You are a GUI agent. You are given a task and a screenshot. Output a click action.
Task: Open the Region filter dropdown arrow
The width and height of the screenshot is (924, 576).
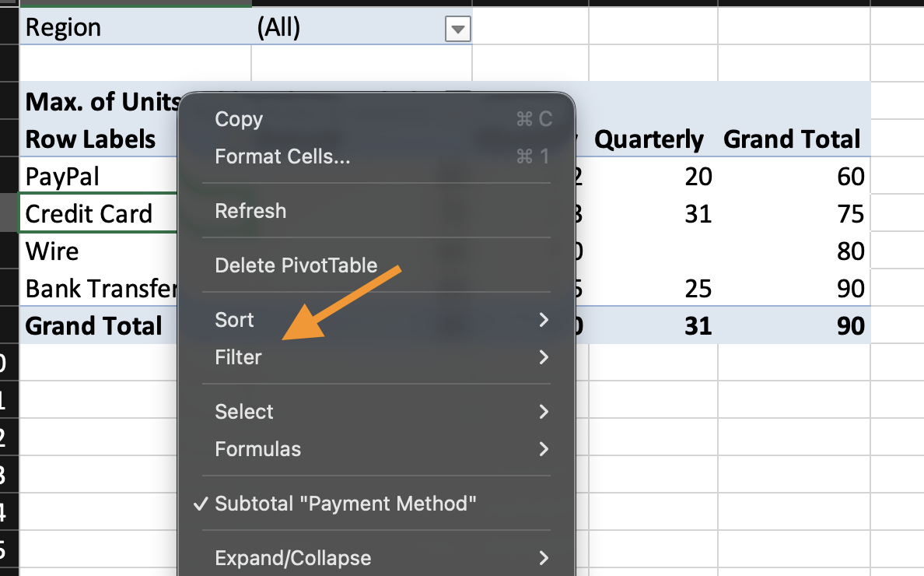458,30
